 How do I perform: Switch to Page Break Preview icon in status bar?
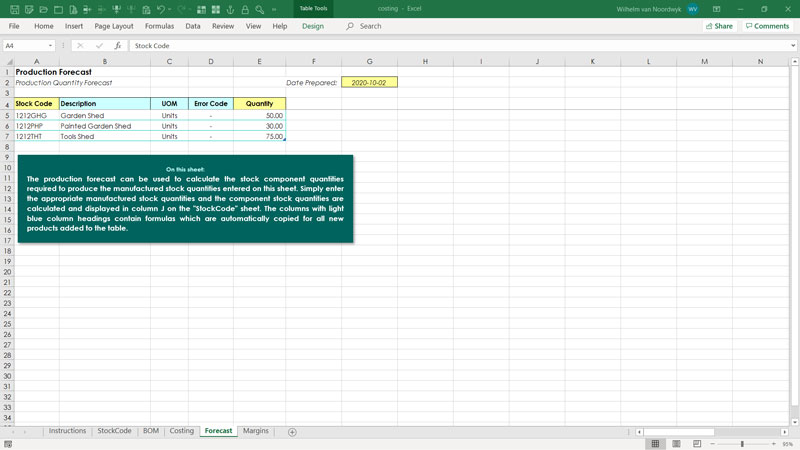tap(697, 444)
